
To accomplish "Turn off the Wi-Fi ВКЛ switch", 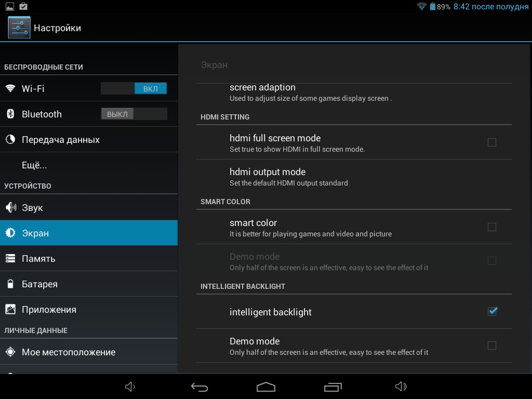I will [x=134, y=89].
